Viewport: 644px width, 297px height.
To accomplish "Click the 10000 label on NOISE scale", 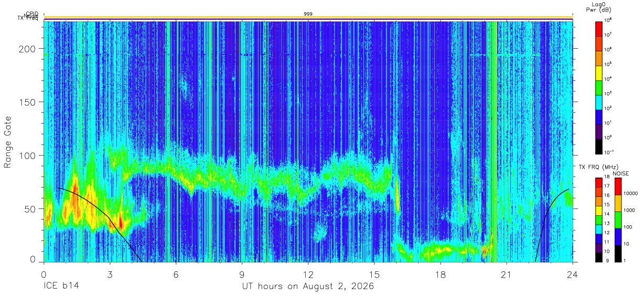I will click(x=631, y=194).
